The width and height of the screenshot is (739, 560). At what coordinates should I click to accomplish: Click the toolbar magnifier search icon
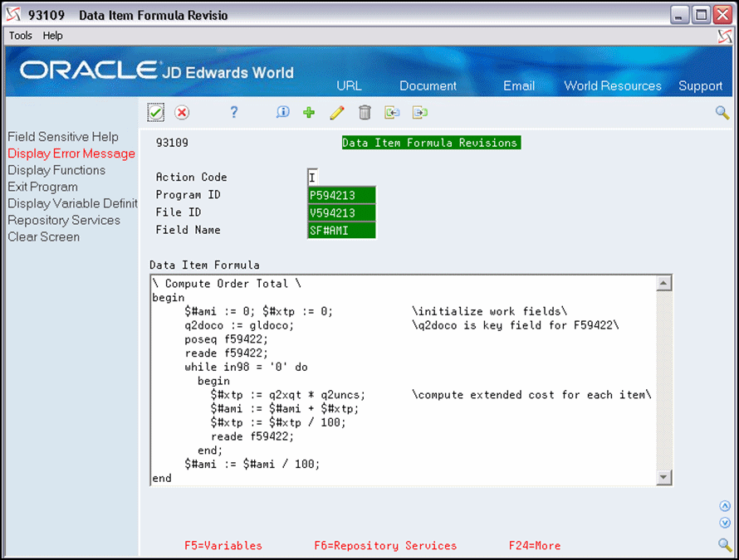click(722, 113)
